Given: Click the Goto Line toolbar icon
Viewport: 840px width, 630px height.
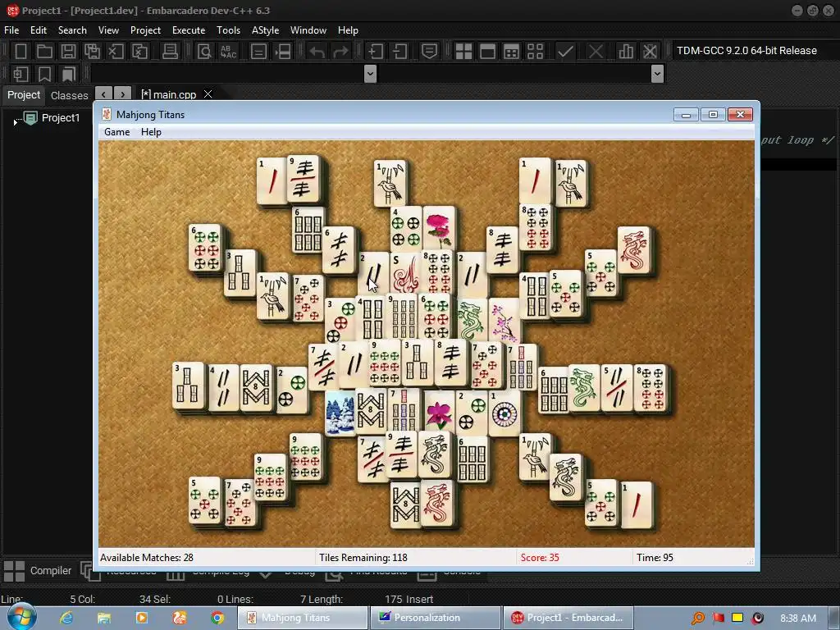Looking at the screenshot, I should (282, 52).
